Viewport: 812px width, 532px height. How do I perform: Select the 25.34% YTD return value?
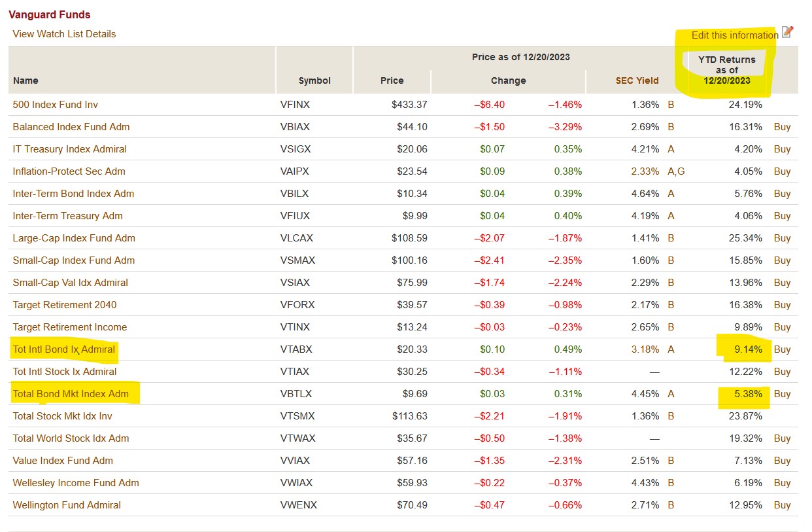(745, 238)
